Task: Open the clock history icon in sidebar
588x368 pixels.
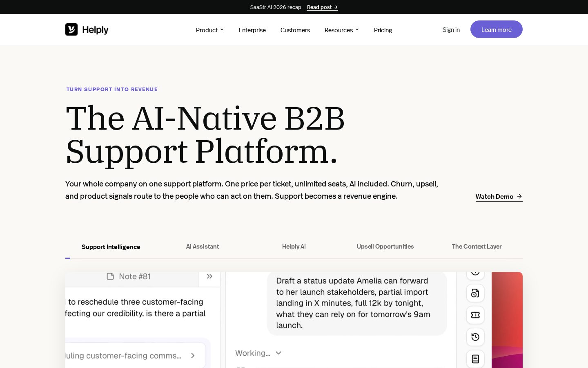Action: 475,337
